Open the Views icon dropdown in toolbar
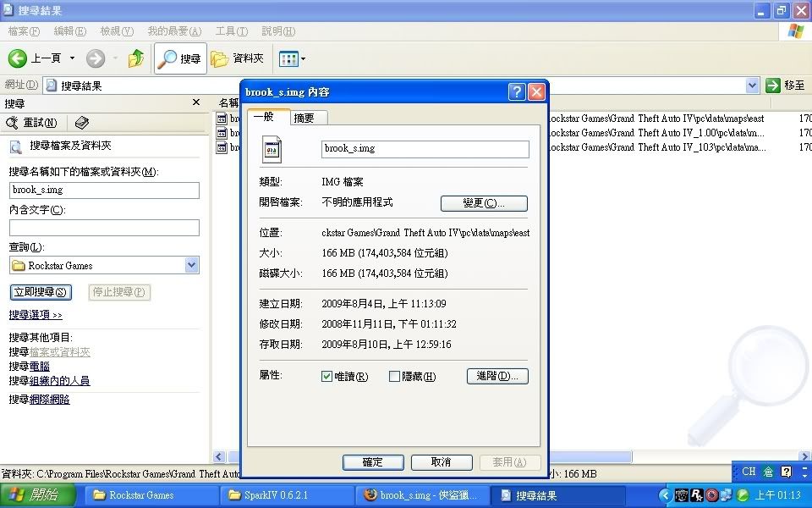The height and width of the screenshot is (508, 812). pos(293,58)
